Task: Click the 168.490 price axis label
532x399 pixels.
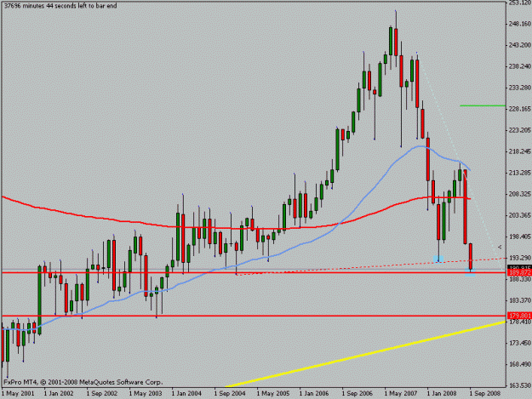Action: point(519,364)
